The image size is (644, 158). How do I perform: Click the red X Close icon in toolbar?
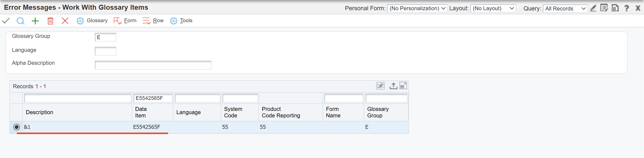(65, 21)
